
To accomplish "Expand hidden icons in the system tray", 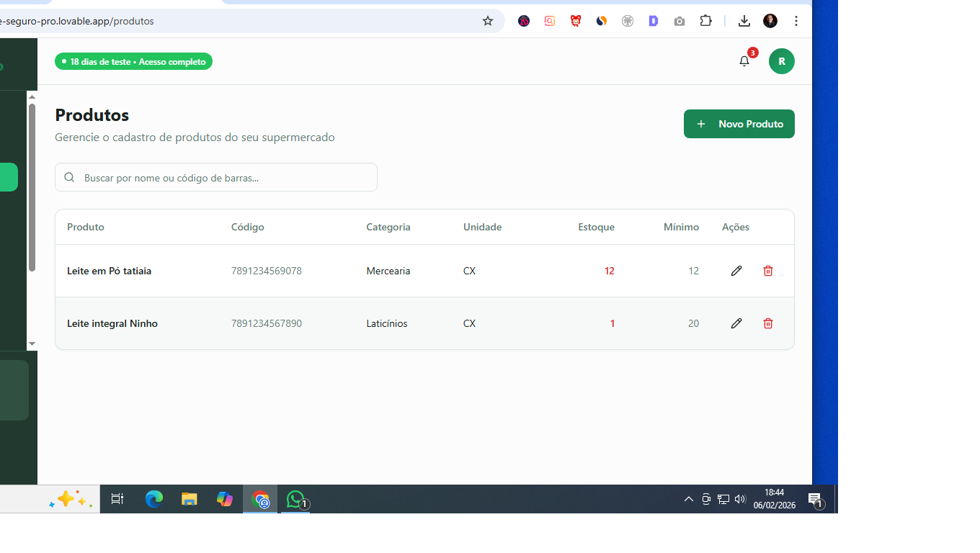I will (688, 498).
